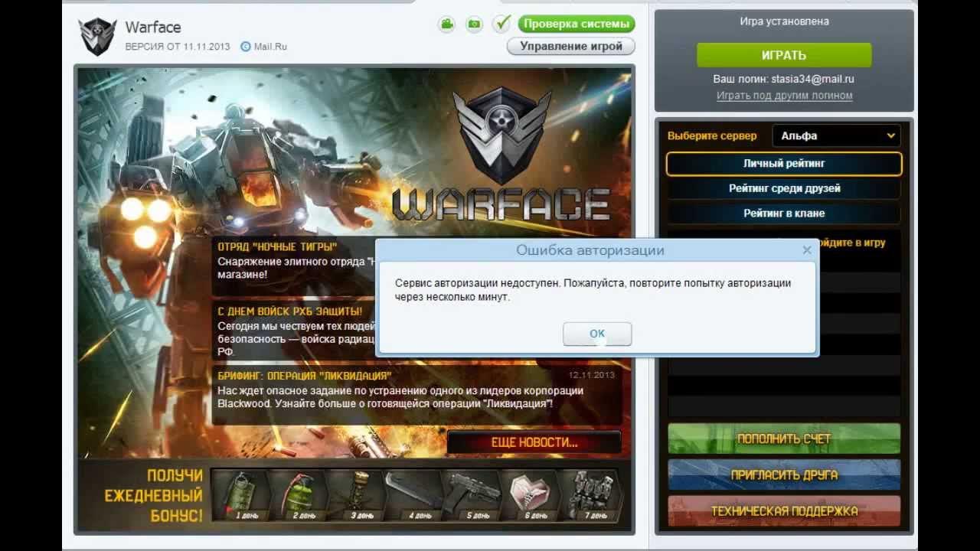Viewport: 980px width, 551px height.
Task: Click the ВЕРСИЯ ОТ 11.11.2013 text
Action: click(x=178, y=47)
